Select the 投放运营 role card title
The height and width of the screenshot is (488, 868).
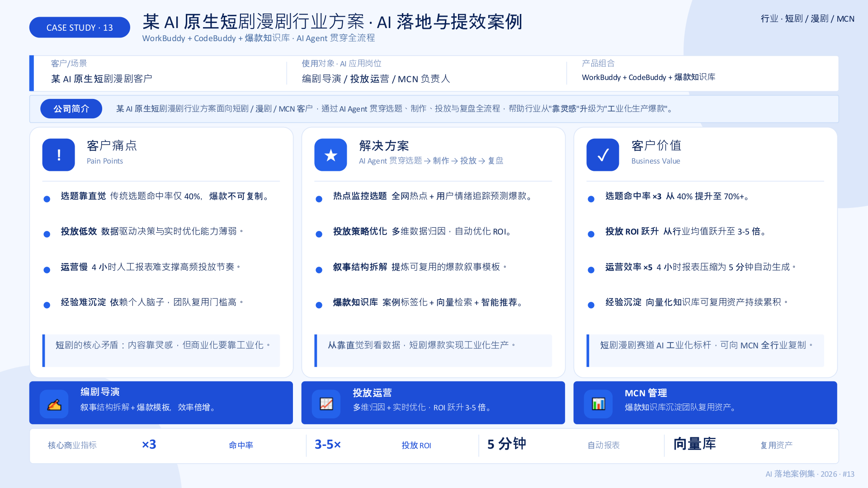tap(372, 393)
